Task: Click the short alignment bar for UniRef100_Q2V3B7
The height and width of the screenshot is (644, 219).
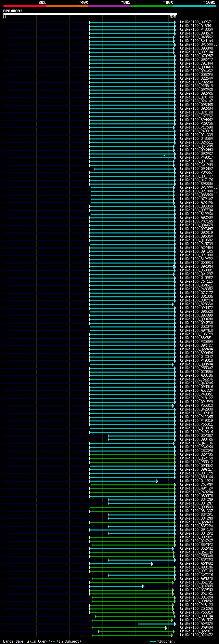Action: point(142,435)
